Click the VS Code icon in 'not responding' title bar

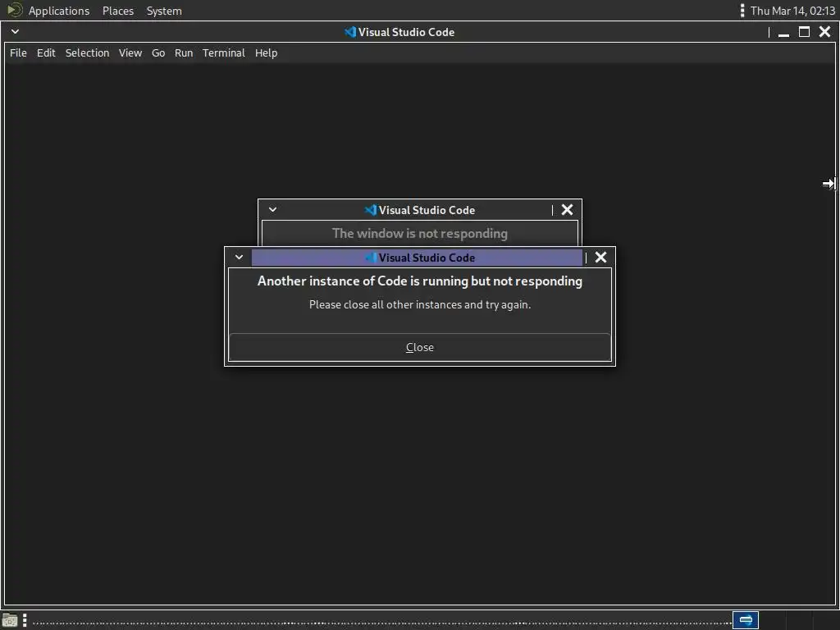pyautogui.click(x=371, y=210)
